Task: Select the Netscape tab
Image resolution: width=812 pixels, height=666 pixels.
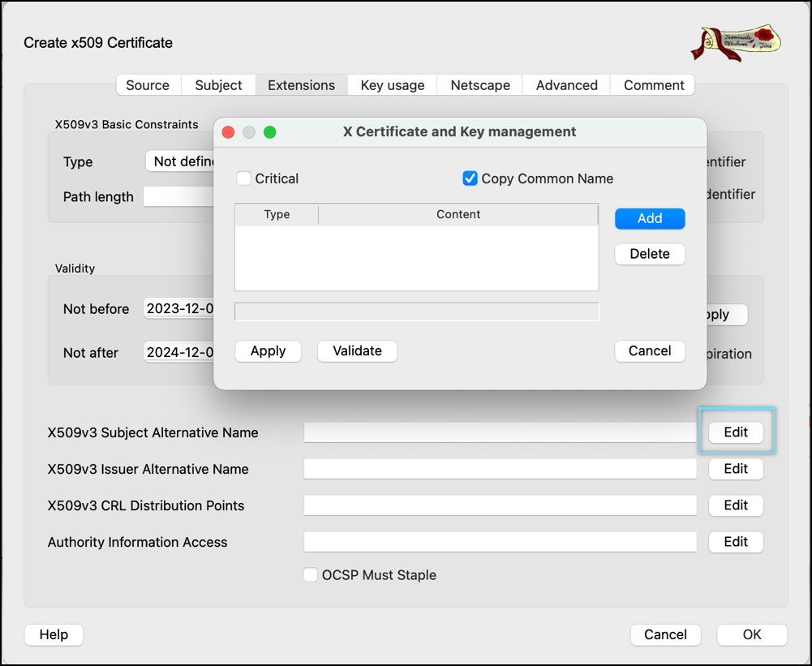Action: [x=480, y=85]
